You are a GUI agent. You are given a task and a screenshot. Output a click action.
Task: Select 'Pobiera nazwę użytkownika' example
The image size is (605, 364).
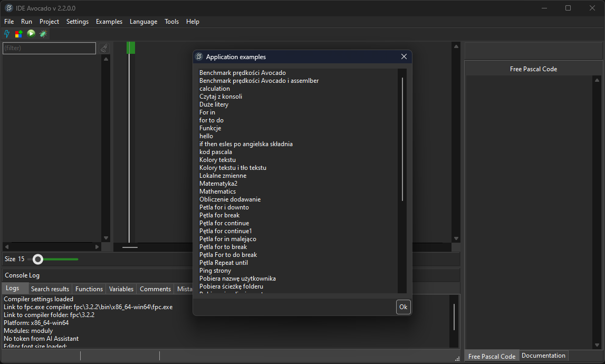[x=237, y=279]
